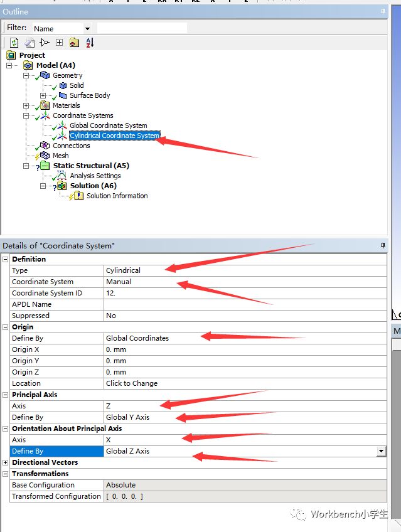The height and width of the screenshot is (532, 401).
Task: Expand the Materials tree node
Action: (26, 105)
